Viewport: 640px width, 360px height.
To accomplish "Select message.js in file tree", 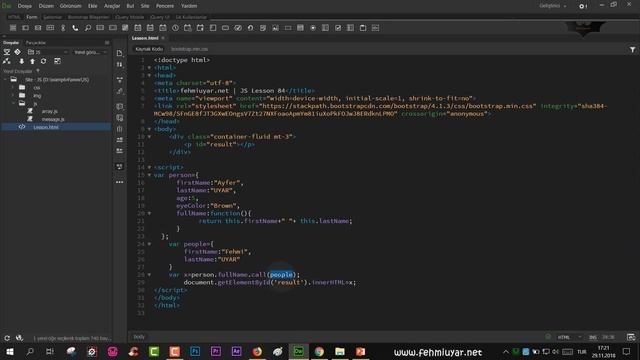I will 53,119.
